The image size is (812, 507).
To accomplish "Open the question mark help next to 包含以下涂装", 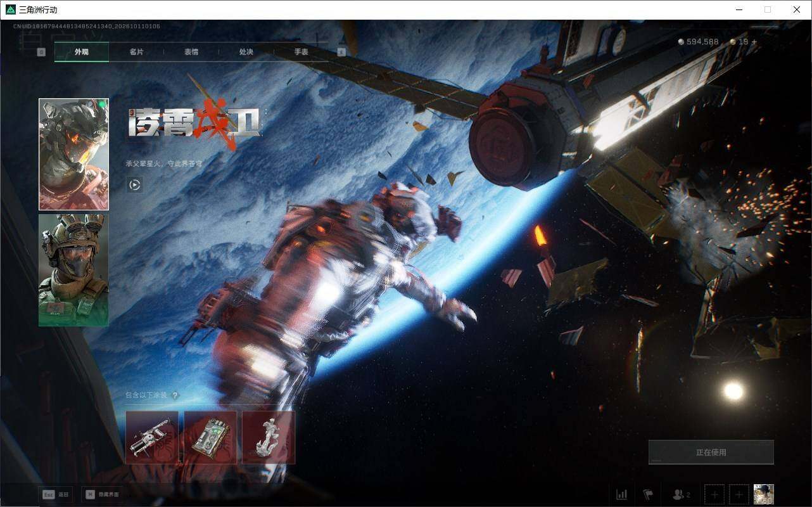I will pyautogui.click(x=175, y=395).
